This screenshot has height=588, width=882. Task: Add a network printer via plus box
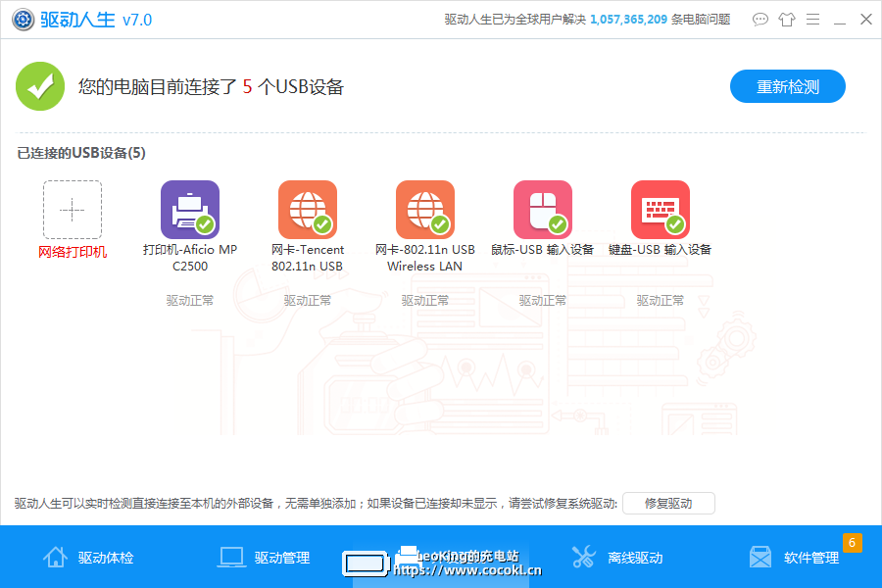tap(73, 210)
